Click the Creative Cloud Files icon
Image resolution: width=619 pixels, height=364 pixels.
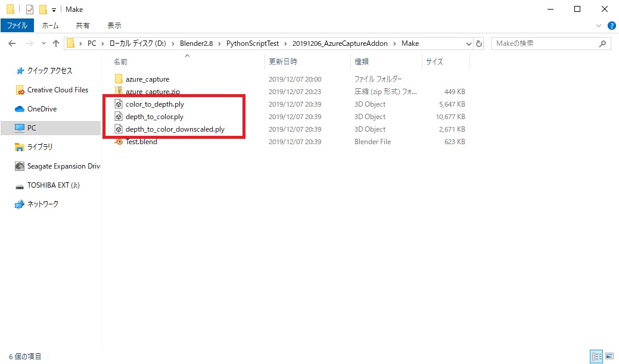[20, 90]
